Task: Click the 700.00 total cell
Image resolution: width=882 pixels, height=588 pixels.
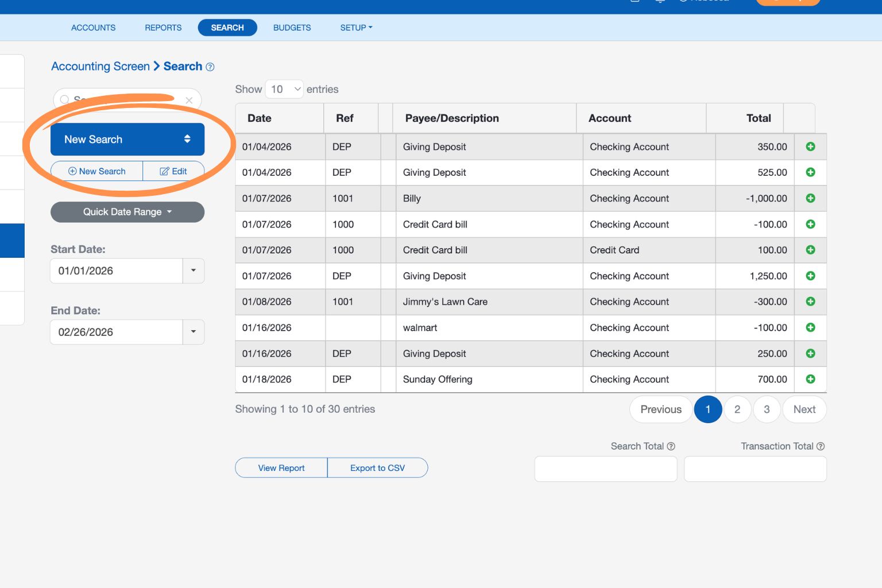Action: tap(755, 379)
